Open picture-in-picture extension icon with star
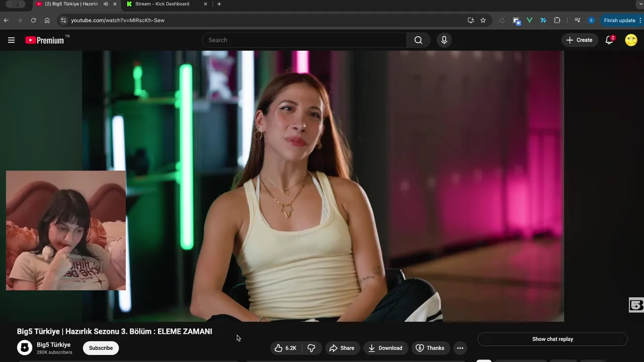644x362 pixels. pyautogui.click(x=516, y=20)
